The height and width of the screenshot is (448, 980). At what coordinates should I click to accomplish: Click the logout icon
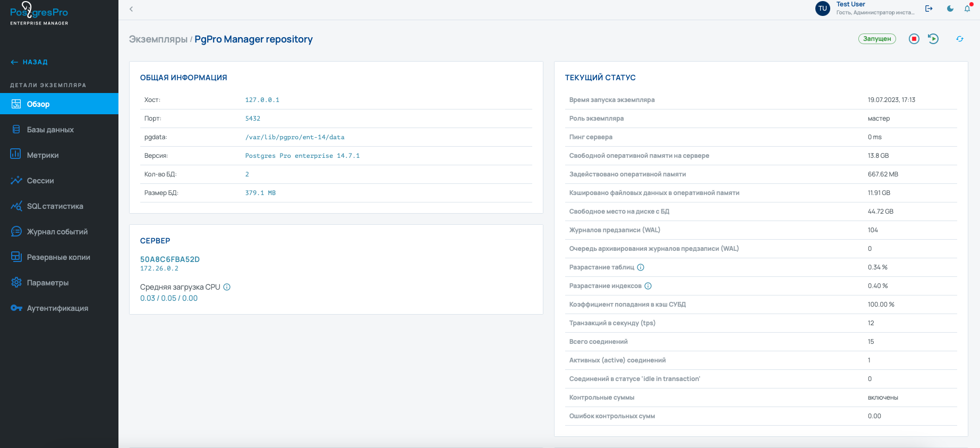[929, 9]
